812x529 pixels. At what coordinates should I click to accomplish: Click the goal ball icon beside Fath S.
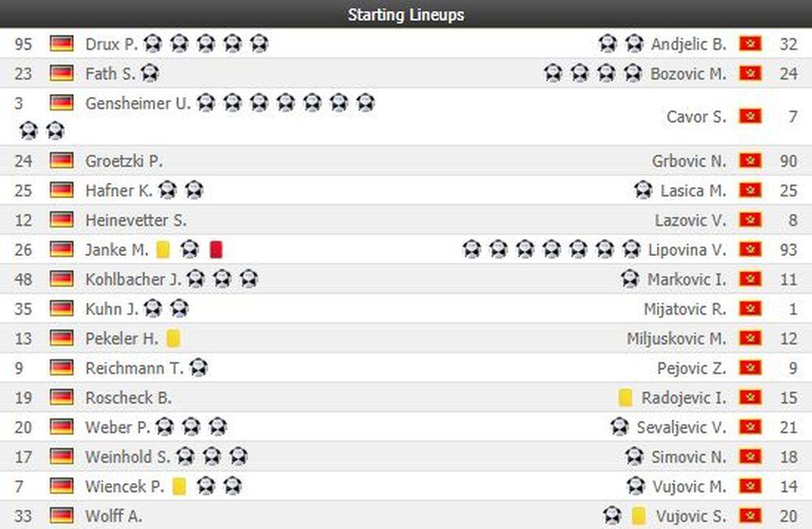point(149,74)
